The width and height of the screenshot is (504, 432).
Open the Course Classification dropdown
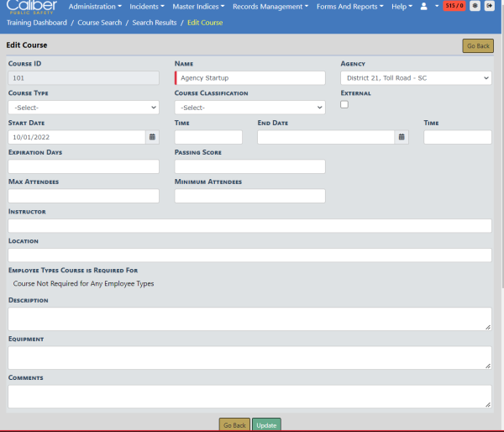pos(249,108)
